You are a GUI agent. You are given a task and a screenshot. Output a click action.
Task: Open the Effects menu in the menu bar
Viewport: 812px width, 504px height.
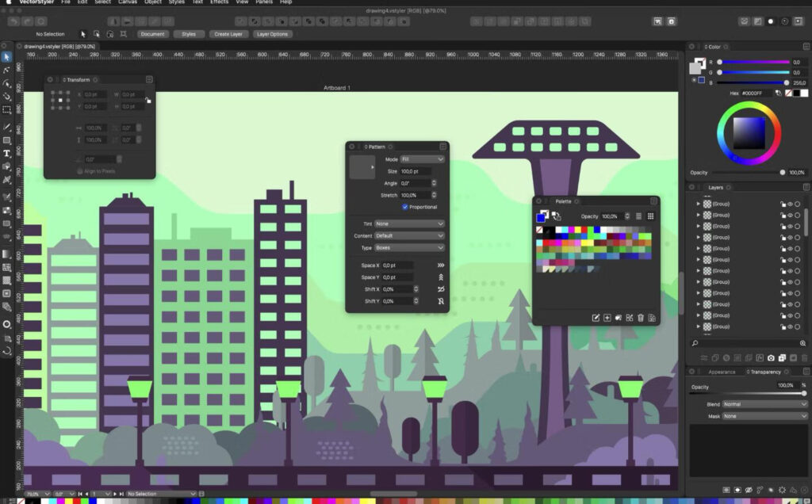(x=218, y=2)
